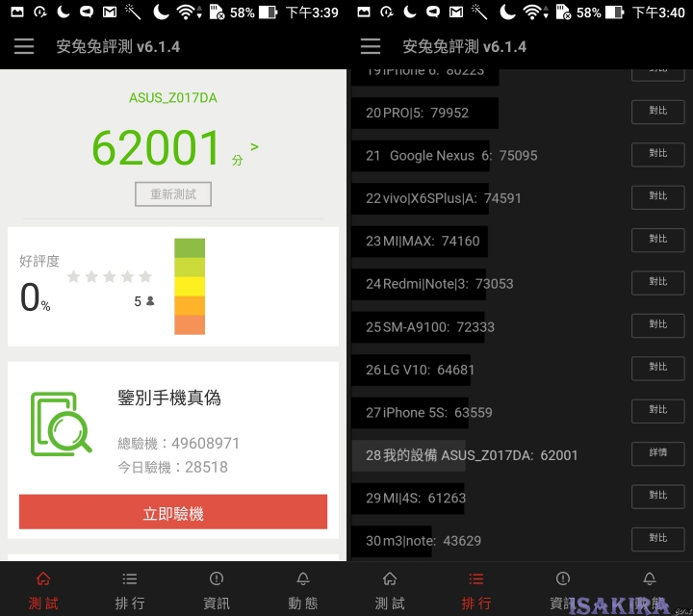Viewport: 693px width, 616px height.
Task: Tap the five-star rating row
Action: [x=110, y=277]
